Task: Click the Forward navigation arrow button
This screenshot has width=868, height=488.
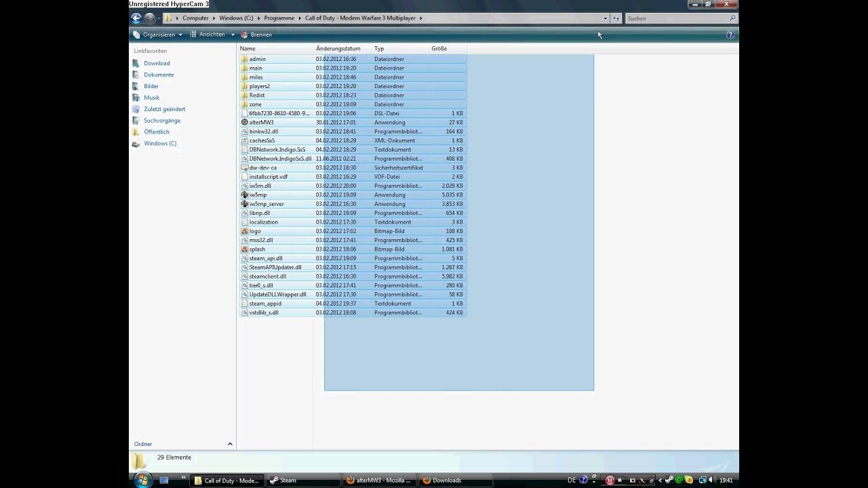Action: click(149, 18)
